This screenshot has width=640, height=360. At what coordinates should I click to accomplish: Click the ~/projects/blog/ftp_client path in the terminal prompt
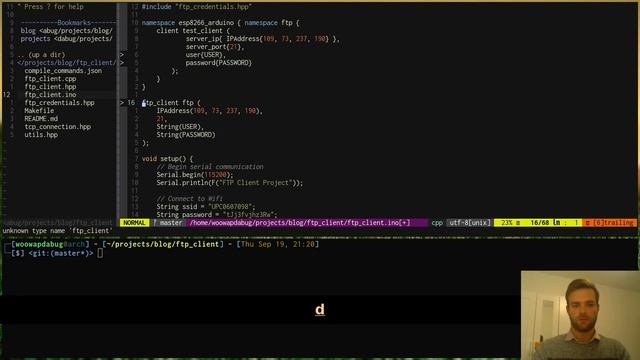pos(162,244)
